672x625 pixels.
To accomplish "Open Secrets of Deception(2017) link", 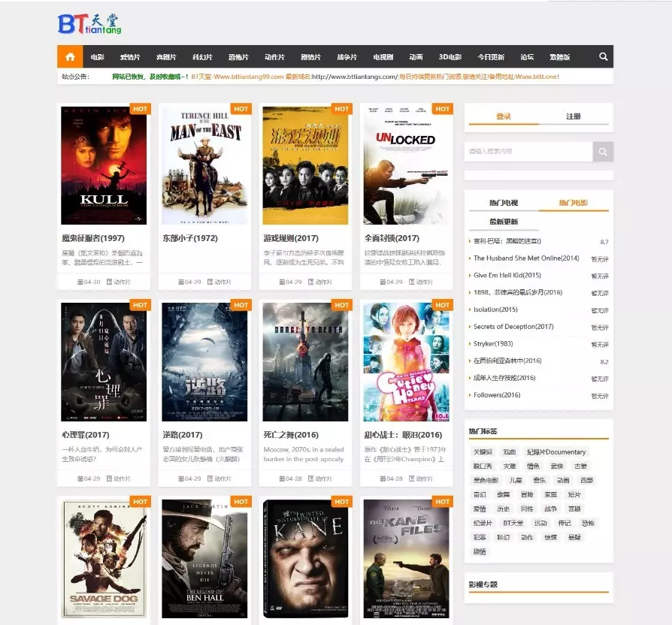I will 513,327.
